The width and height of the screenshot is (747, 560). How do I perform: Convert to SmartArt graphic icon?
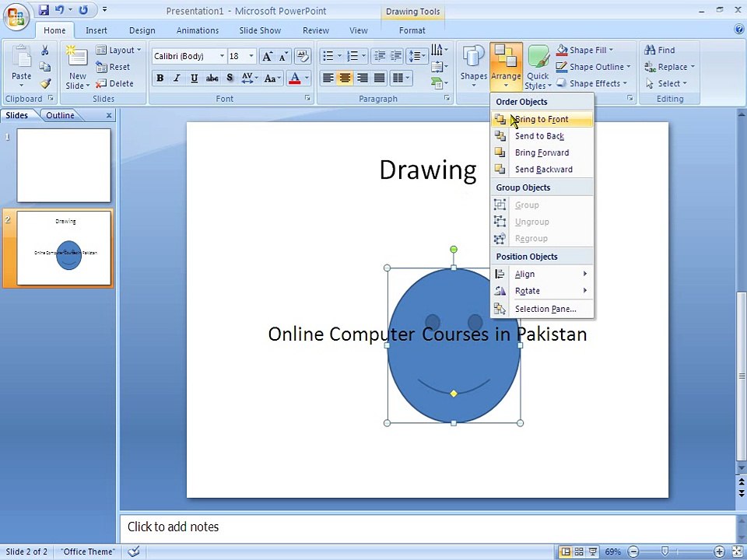[x=439, y=83]
